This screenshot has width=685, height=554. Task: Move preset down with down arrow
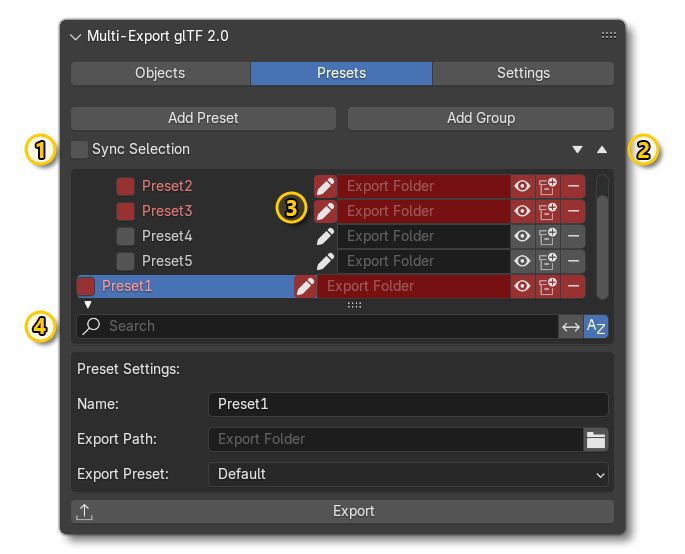[x=578, y=149]
